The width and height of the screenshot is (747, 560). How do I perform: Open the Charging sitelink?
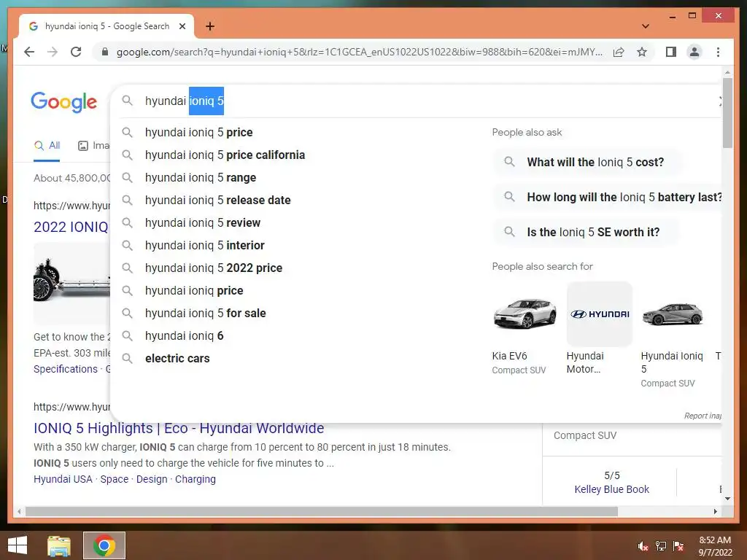coord(196,479)
